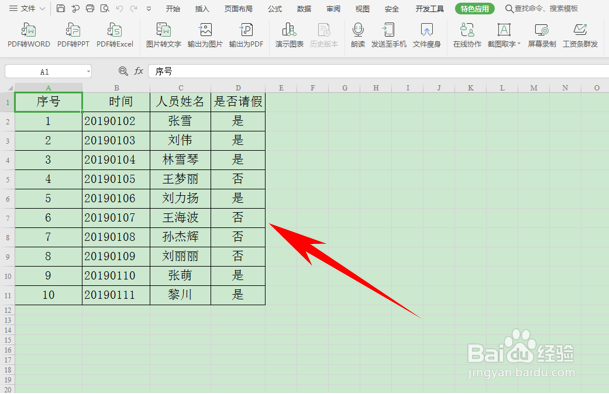Select cell with name 王海波

pos(180,218)
